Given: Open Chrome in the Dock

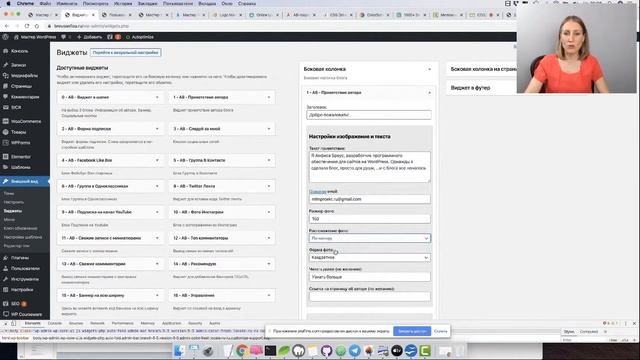Looking at the screenshot, I should point(242,351).
